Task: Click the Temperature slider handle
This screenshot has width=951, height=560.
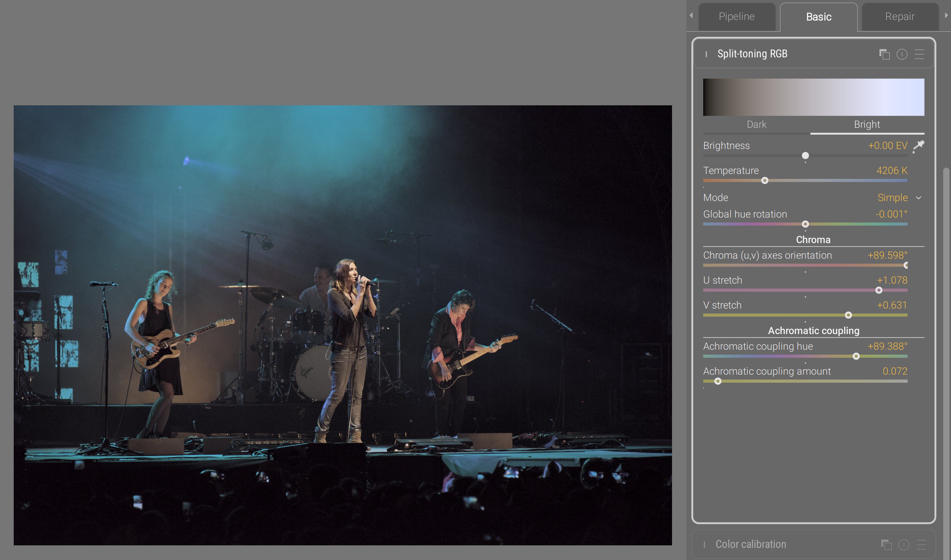Action: tap(765, 181)
